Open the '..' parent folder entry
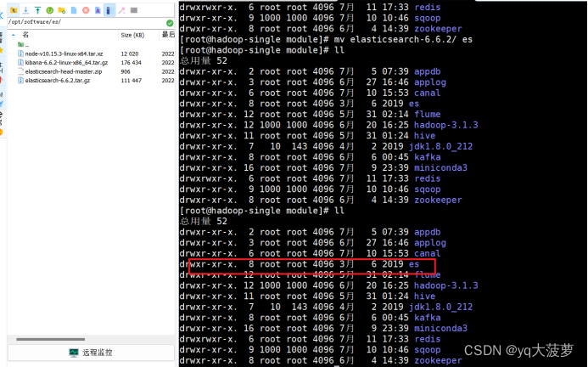Viewport: 588px width, 367px height. 23,45
